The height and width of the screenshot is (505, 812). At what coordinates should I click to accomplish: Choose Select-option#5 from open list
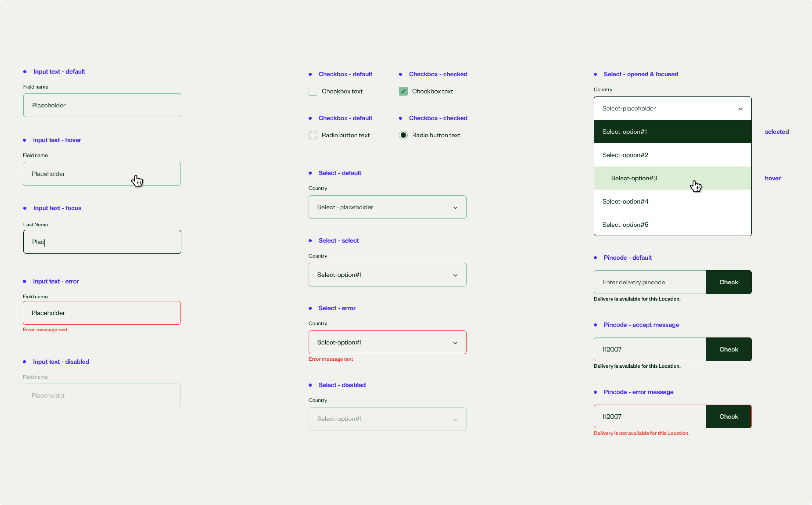click(672, 224)
